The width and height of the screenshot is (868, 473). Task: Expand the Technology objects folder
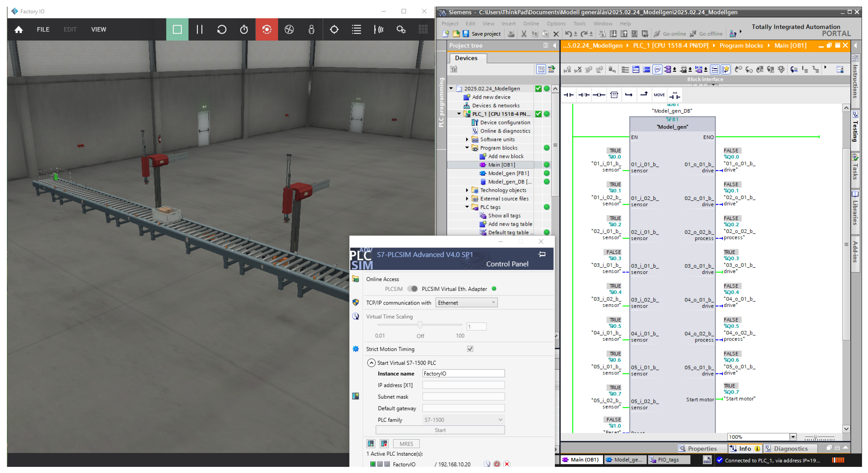coord(467,190)
